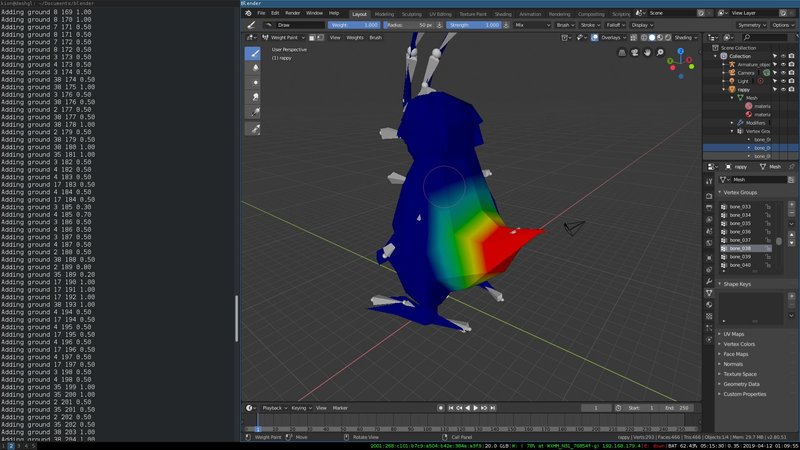The width and height of the screenshot is (800, 450).
Task: Click the zoom magnifier icon in viewport
Action: [x=660, y=52]
